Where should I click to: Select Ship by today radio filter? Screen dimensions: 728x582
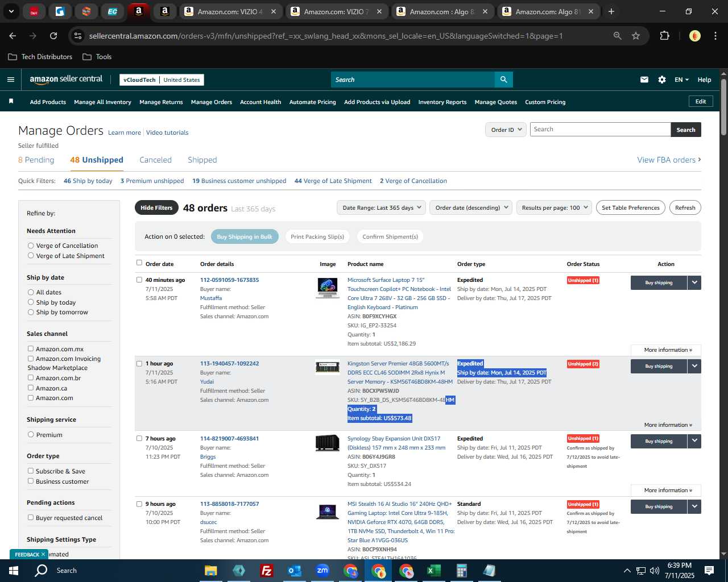coord(31,302)
